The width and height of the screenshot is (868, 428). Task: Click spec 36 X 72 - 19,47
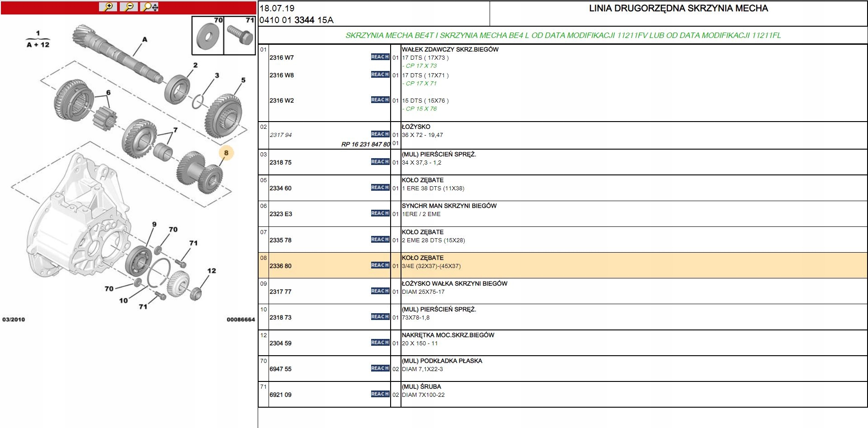(x=422, y=135)
